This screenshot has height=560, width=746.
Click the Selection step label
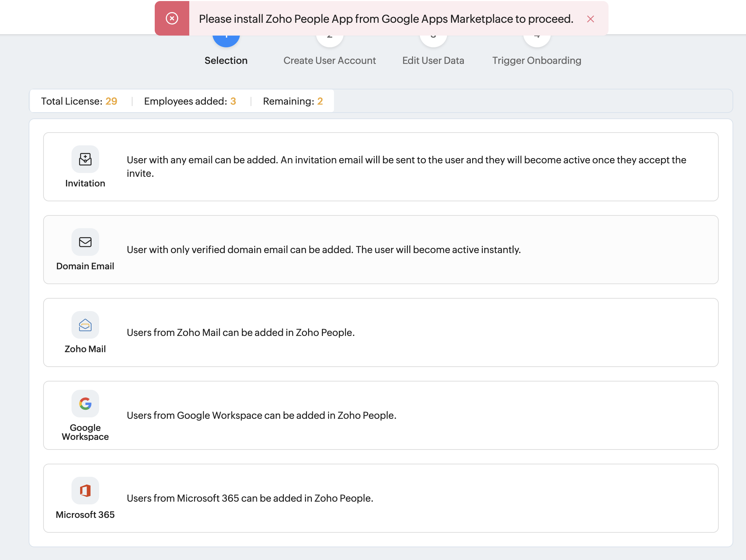click(226, 60)
